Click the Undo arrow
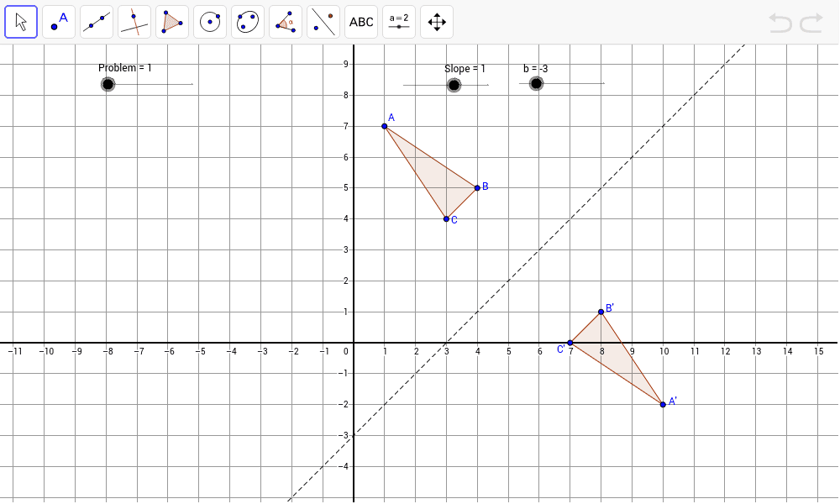Screen dimensions: 840x504 coord(781,21)
